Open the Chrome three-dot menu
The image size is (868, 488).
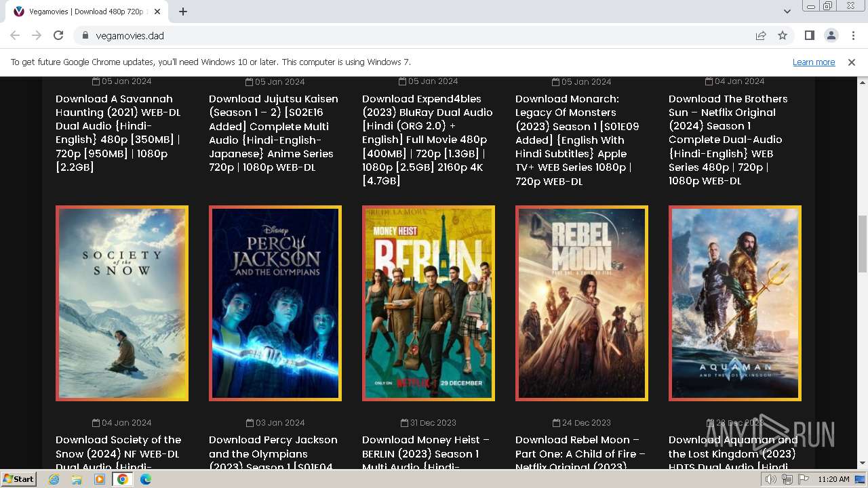tap(852, 35)
